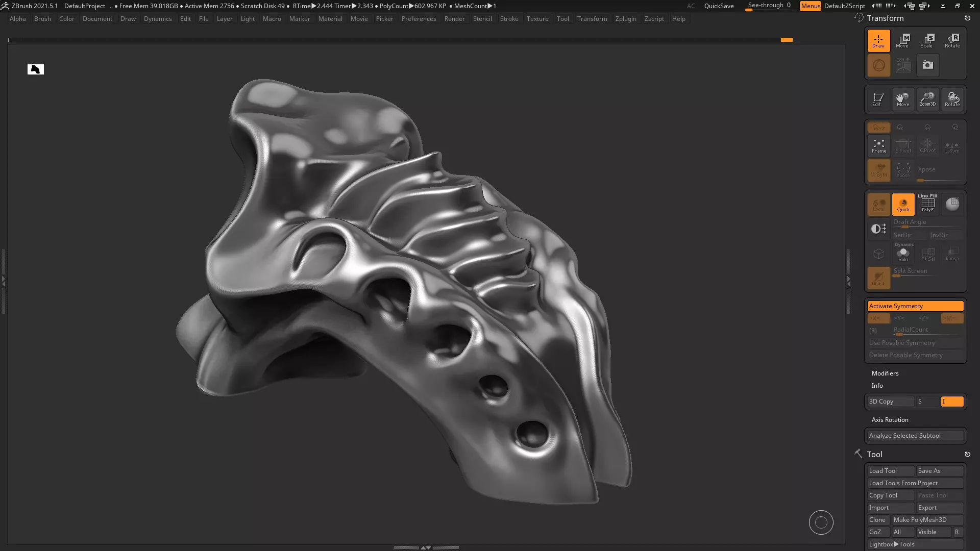Click the wireframe cube icon
This screenshot has width=980, height=551.
[x=878, y=254]
